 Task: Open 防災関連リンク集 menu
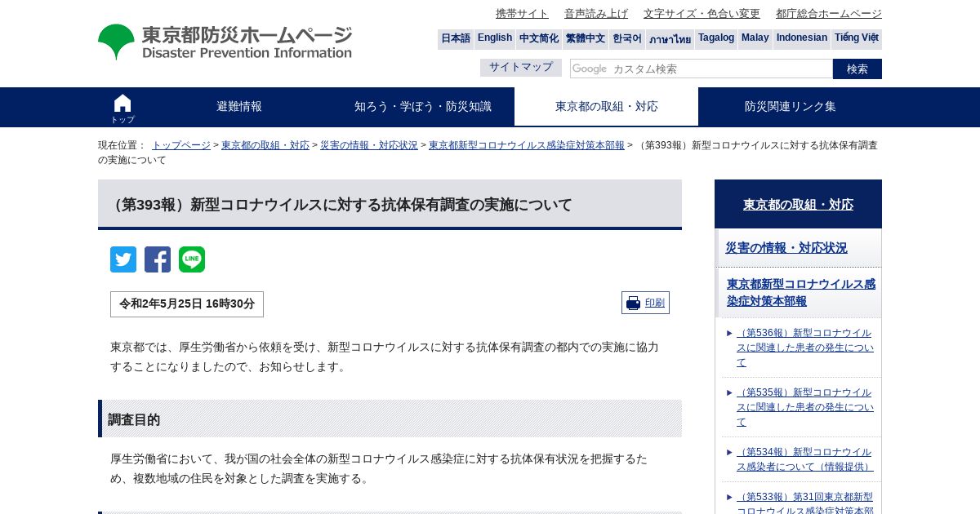click(790, 107)
